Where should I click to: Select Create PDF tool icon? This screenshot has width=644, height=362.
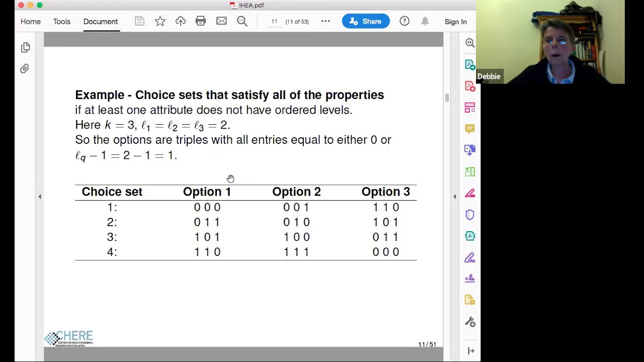point(470,86)
